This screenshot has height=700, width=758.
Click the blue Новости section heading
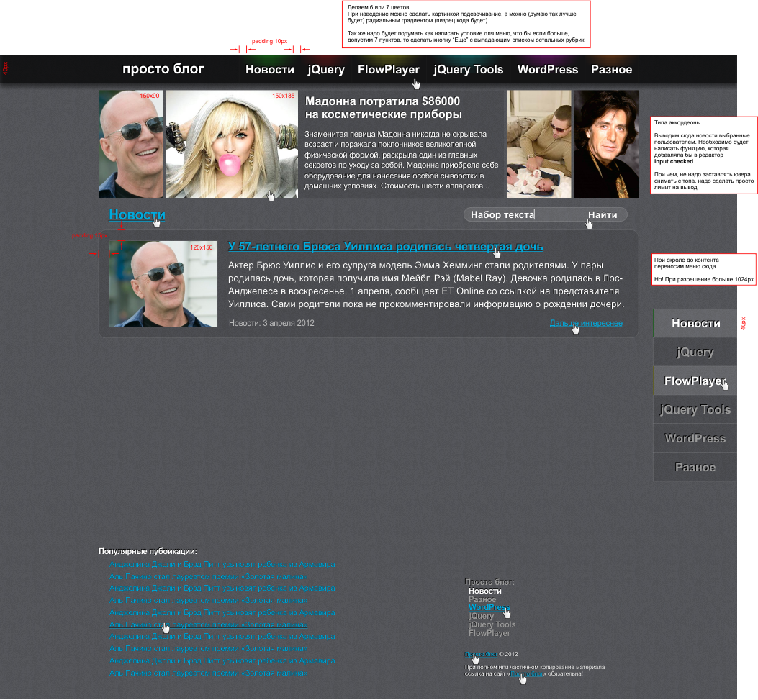tap(137, 214)
